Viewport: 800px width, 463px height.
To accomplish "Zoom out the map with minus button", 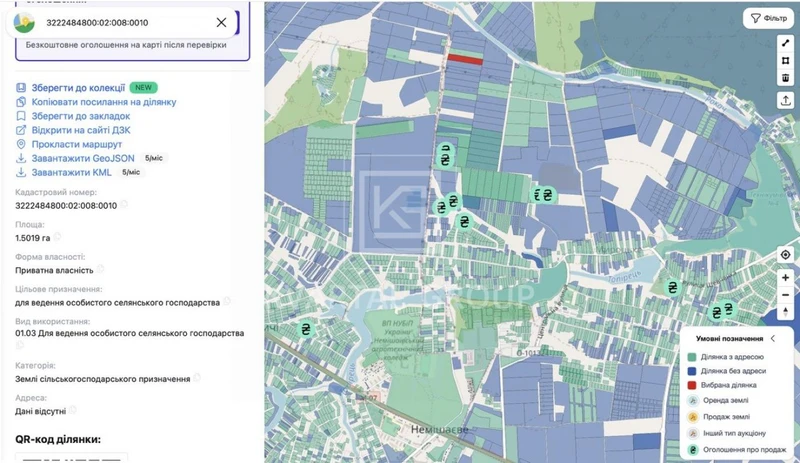I will click(x=786, y=295).
